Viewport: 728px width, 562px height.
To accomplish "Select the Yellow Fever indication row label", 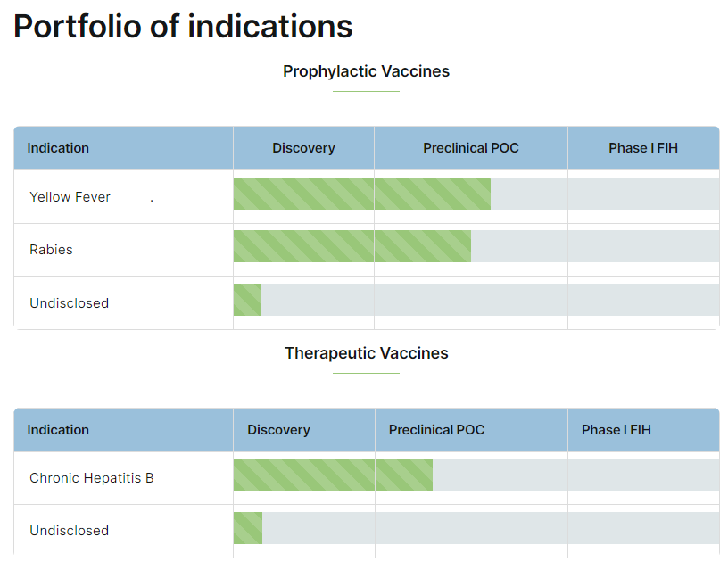I will click(70, 197).
